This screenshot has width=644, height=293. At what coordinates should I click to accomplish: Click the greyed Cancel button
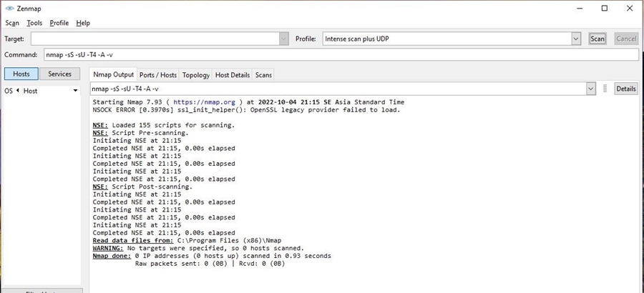pyautogui.click(x=626, y=39)
